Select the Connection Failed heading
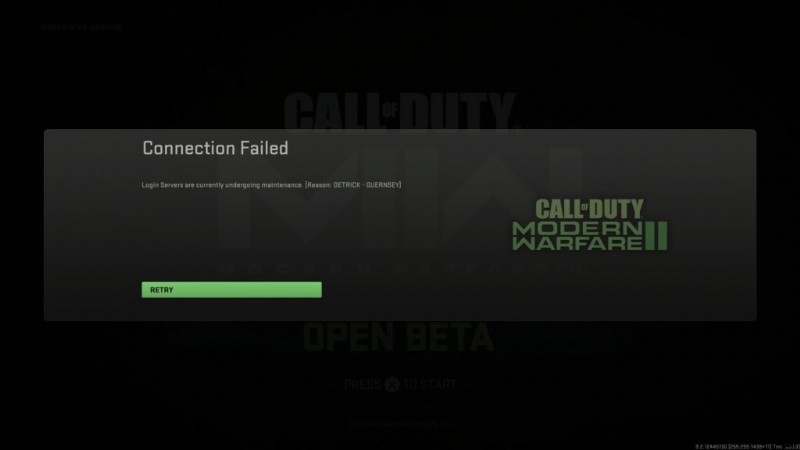The height and width of the screenshot is (450, 800). tap(215, 148)
